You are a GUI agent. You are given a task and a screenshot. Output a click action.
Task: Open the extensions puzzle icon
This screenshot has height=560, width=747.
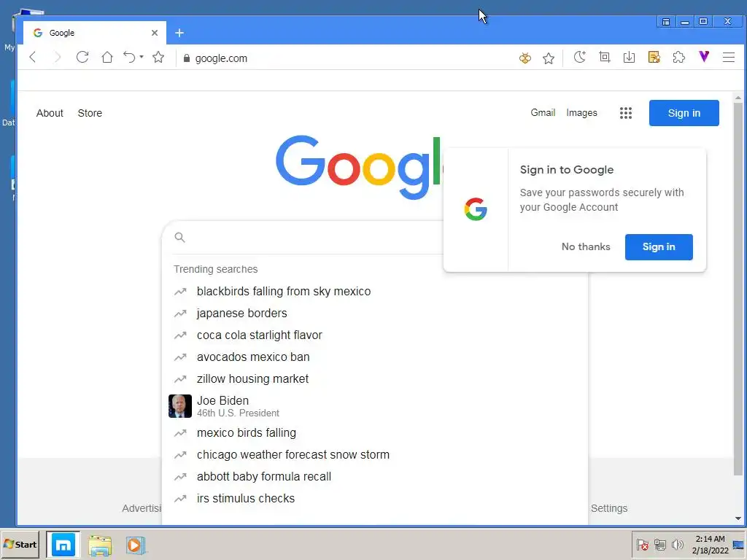(x=679, y=57)
